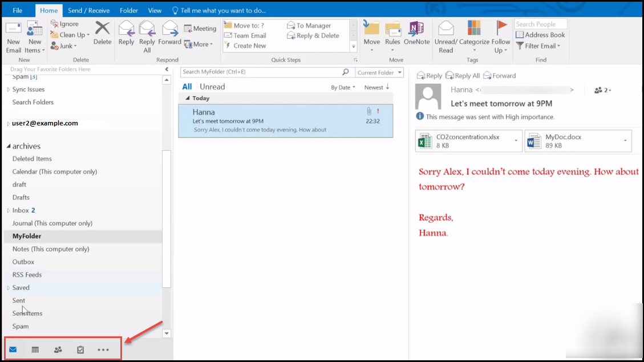Open the Move folder menu

click(372, 37)
